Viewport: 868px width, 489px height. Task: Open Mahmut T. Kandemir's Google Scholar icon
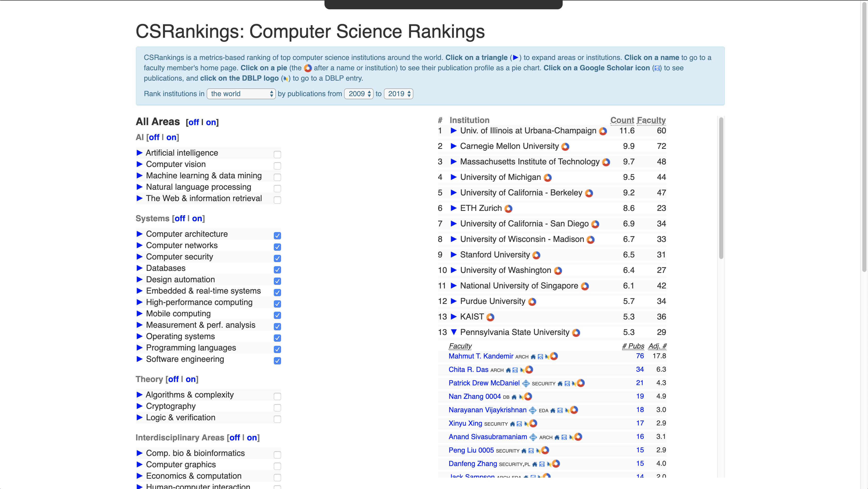[540, 357]
